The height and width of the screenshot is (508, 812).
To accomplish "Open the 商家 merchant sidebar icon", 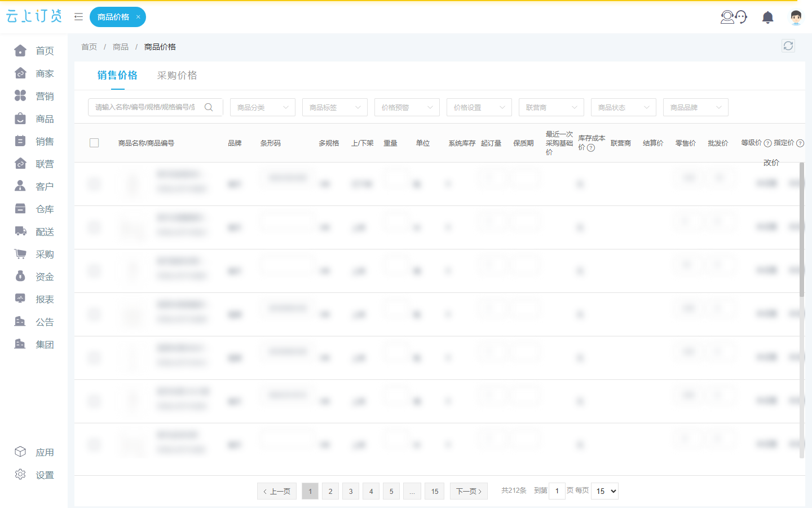I will click(20, 73).
